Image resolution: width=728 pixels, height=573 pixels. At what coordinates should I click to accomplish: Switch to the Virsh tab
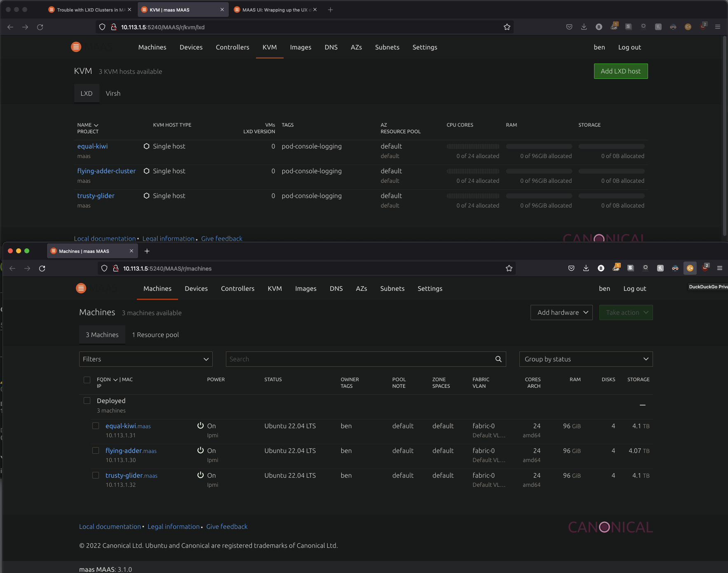[113, 93]
